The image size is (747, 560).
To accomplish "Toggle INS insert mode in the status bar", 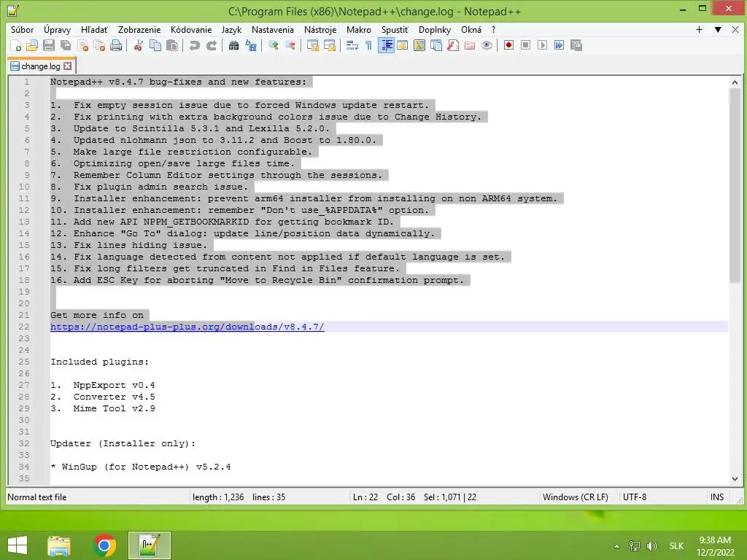I will pos(717,497).
